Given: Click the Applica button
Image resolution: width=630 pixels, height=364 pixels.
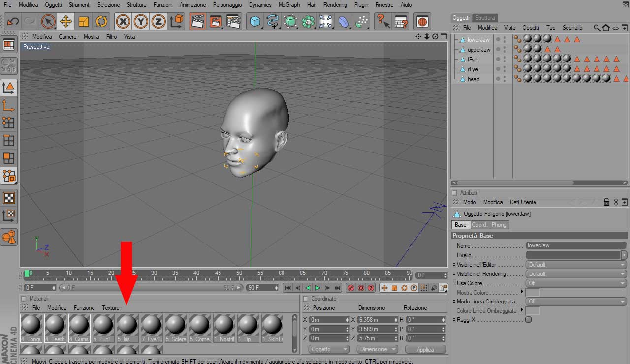Looking at the screenshot, I should point(425,350).
